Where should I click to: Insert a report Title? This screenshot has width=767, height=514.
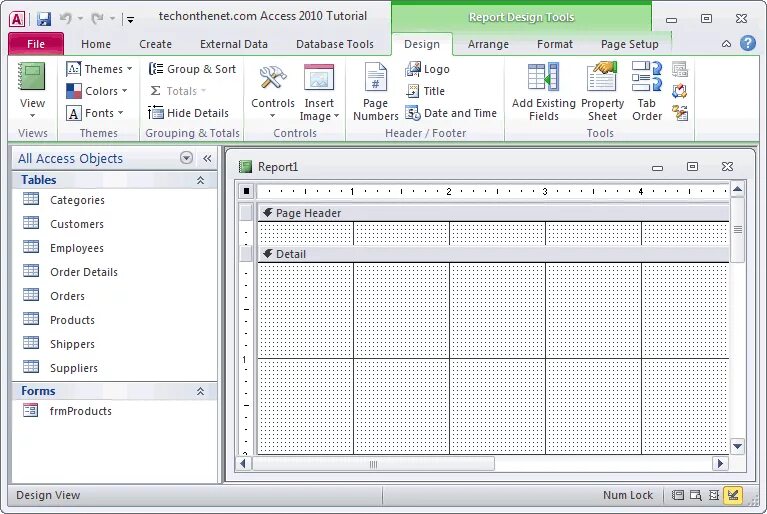coord(425,91)
